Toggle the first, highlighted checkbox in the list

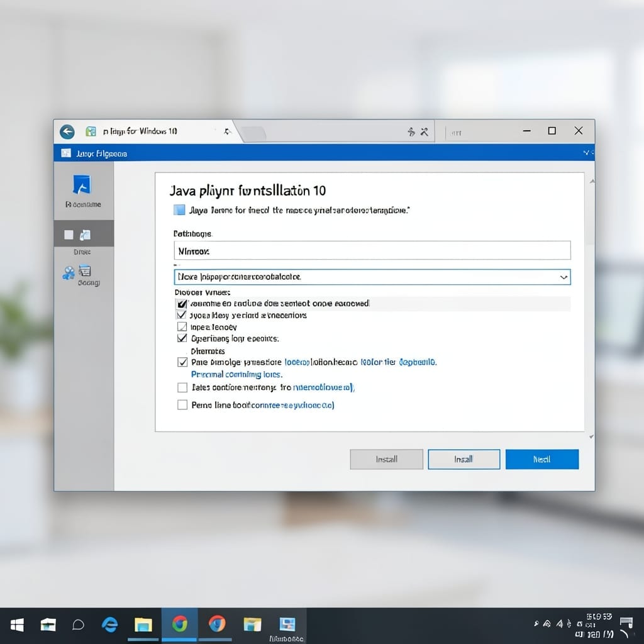pyautogui.click(x=182, y=304)
